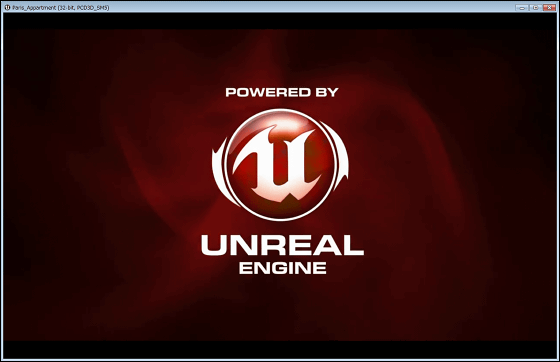Minimize the Paris_Appartment window

pos(522,7)
